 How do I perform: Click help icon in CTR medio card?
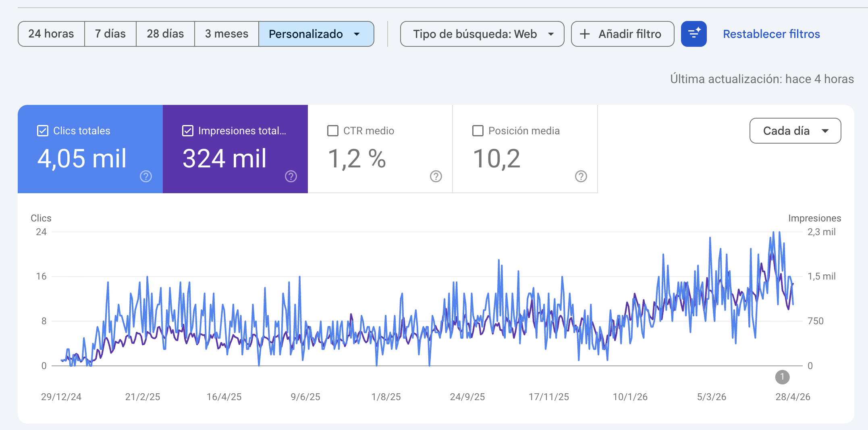[x=436, y=176]
